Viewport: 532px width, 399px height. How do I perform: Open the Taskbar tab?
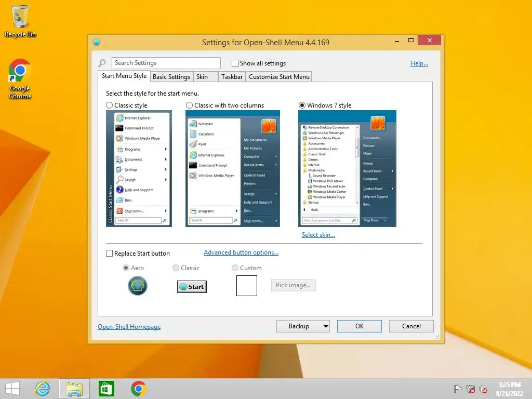tap(232, 77)
